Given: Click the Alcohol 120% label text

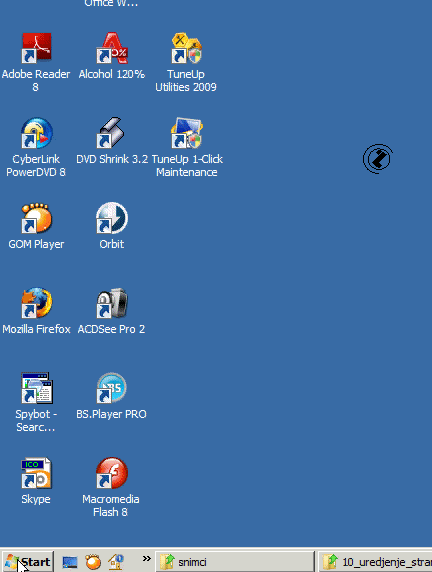Looking at the screenshot, I should tap(112, 74).
